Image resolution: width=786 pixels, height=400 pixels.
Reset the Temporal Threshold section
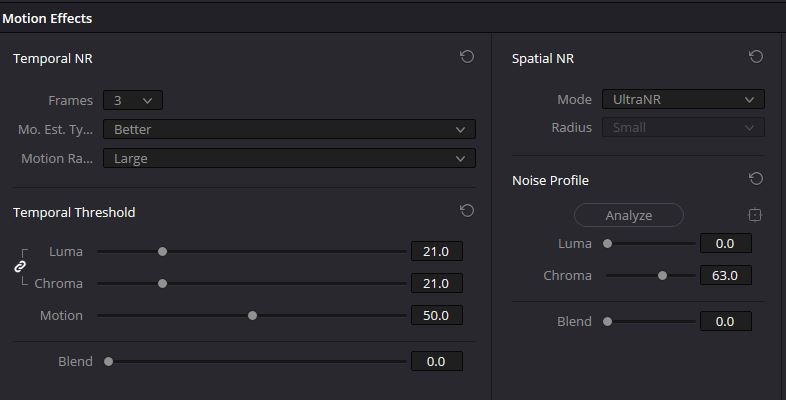point(467,211)
